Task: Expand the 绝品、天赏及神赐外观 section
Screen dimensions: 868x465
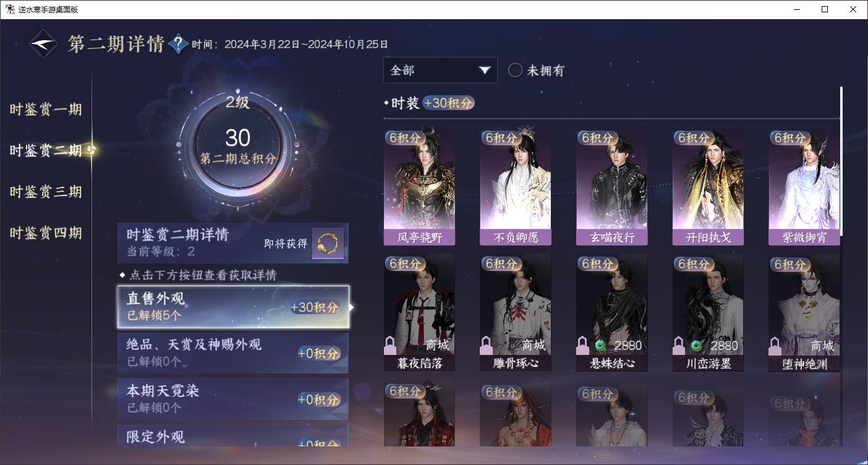Action: pyautogui.click(x=233, y=352)
